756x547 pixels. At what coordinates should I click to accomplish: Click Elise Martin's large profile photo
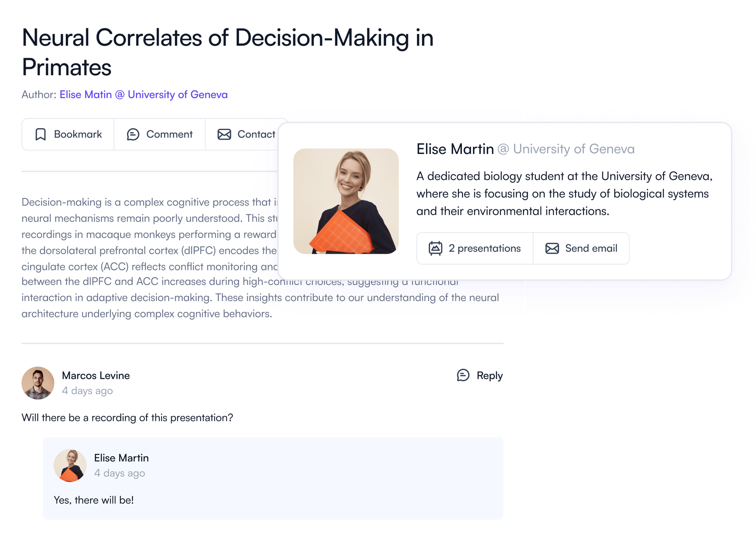[346, 201]
